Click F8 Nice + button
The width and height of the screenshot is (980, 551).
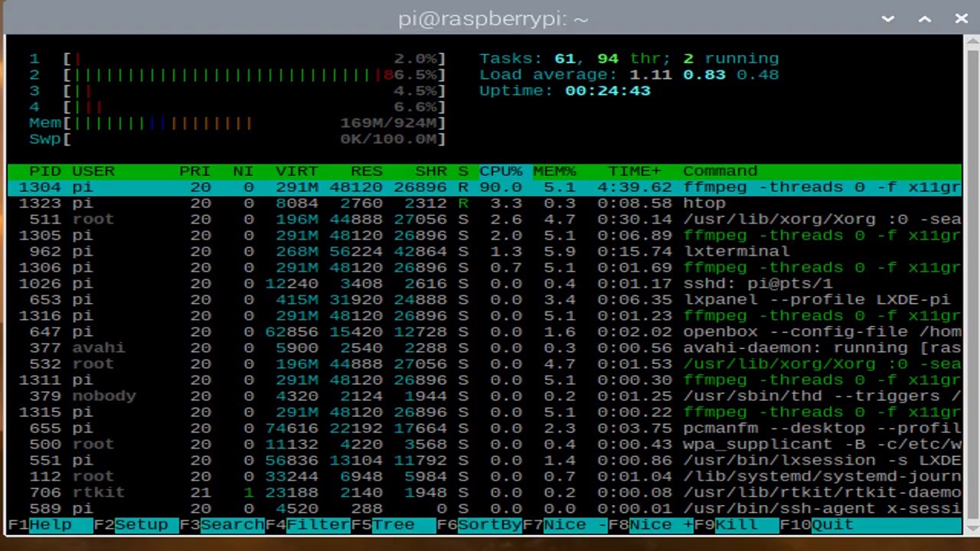coord(651,525)
